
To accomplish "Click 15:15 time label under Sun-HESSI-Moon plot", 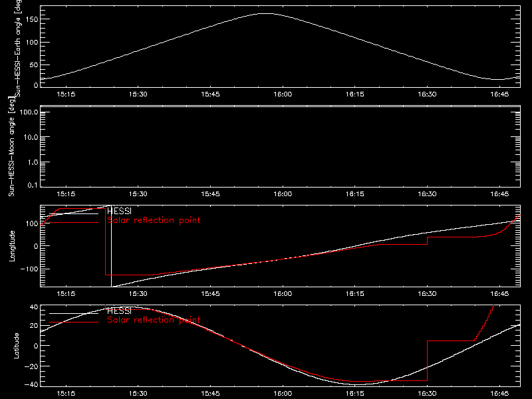I will 66,194.
